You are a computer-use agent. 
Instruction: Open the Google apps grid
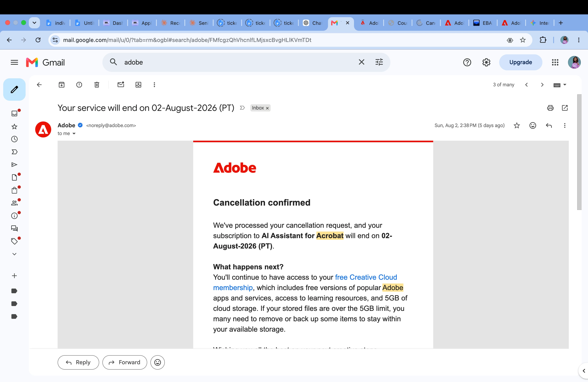(x=555, y=62)
